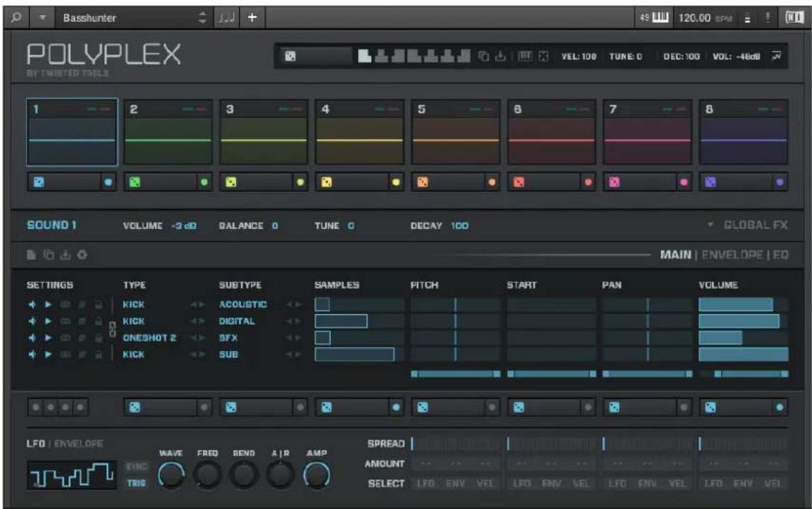Toggle the dot beside the SAMPLES column dice
Viewport: 812px width, 509px height.
click(x=396, y=408)
